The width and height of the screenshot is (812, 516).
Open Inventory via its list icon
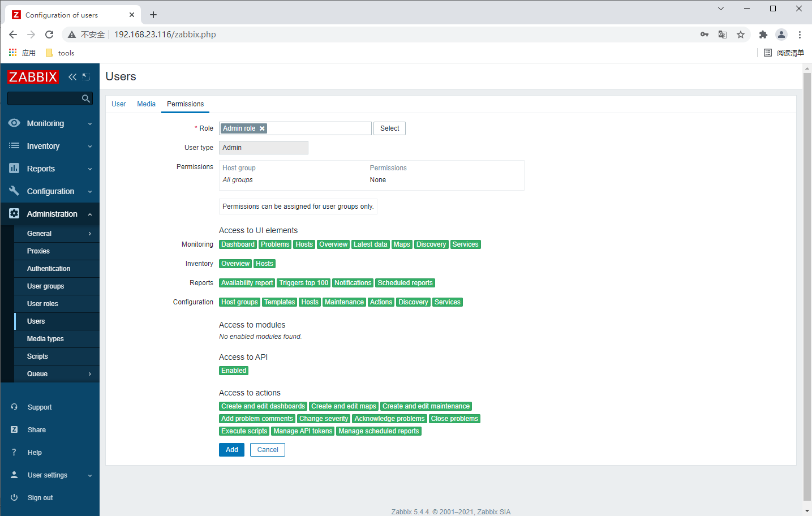tap(14, 145)
